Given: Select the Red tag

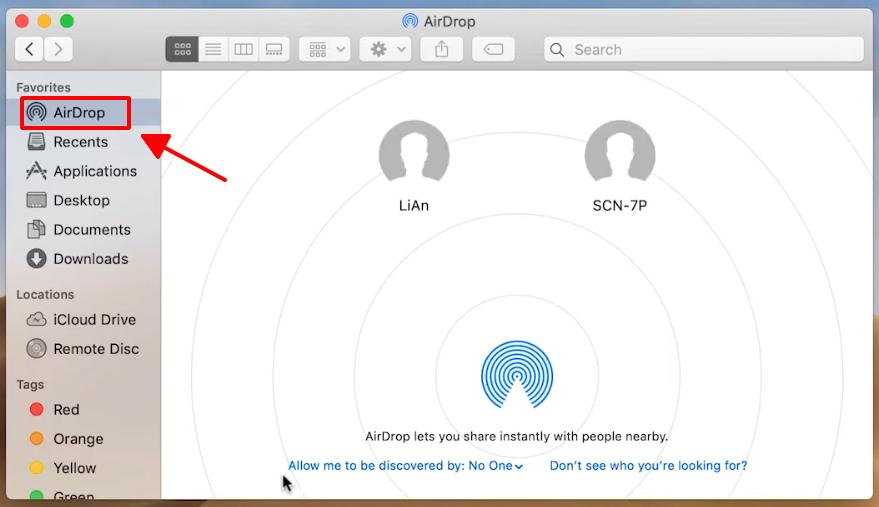Looking at the screenshot, I should coord(83,409).
